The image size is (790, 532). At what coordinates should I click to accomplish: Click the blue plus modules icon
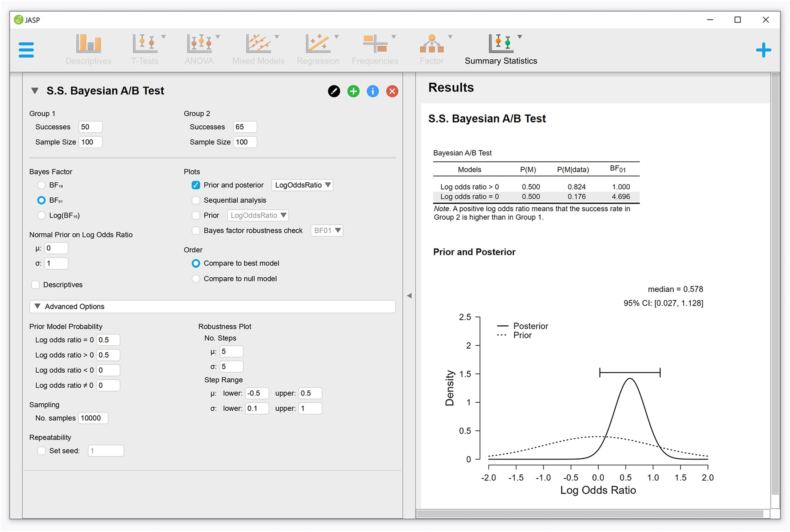click(x=763, y=50)
